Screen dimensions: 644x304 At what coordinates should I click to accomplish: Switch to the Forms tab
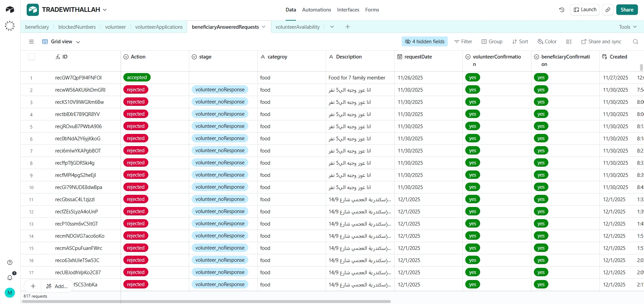pyautogui.click(x=372, y=10)
